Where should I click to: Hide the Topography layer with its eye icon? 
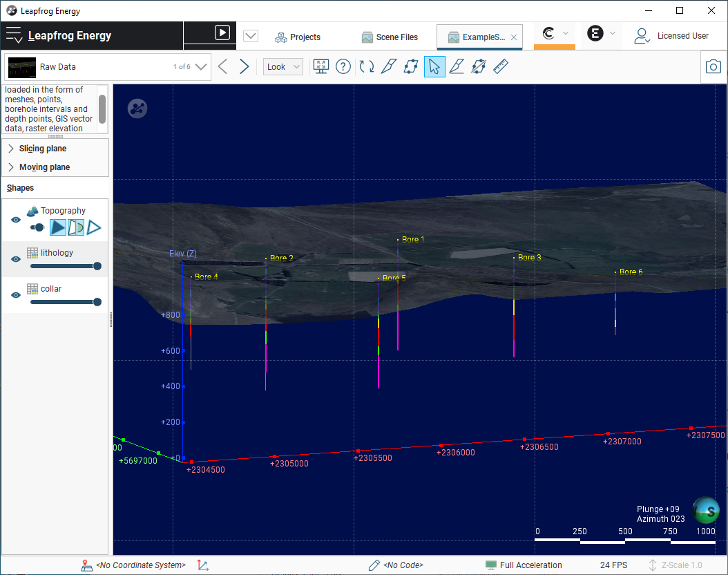point(16,220)
